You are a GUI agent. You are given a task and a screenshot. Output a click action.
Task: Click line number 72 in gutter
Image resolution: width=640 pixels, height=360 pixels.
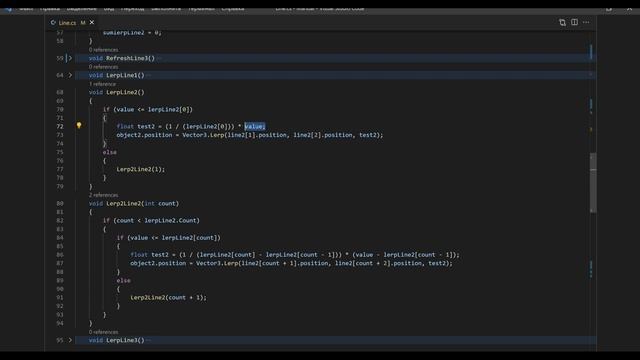60,127
